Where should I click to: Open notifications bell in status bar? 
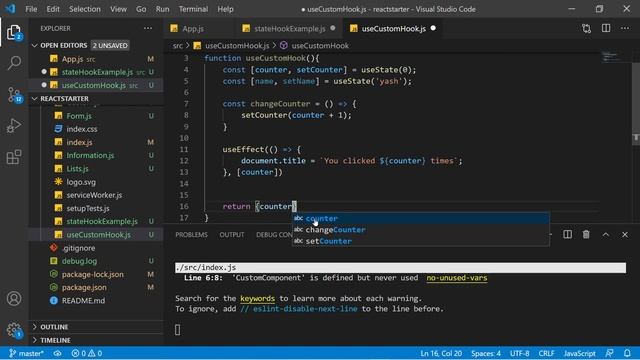627,353
